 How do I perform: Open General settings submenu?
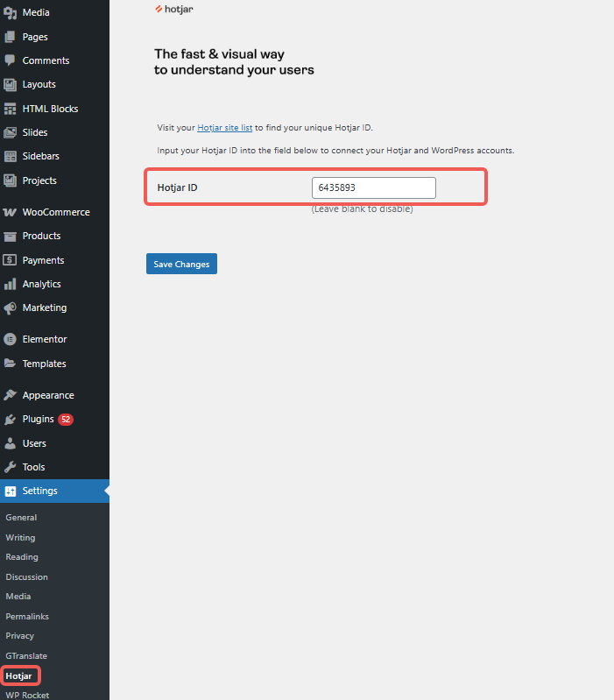(x=21, y=518)
